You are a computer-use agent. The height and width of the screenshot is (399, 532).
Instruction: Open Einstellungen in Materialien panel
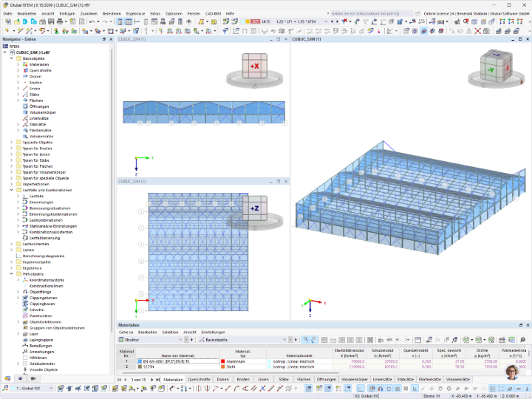point(213,332)
